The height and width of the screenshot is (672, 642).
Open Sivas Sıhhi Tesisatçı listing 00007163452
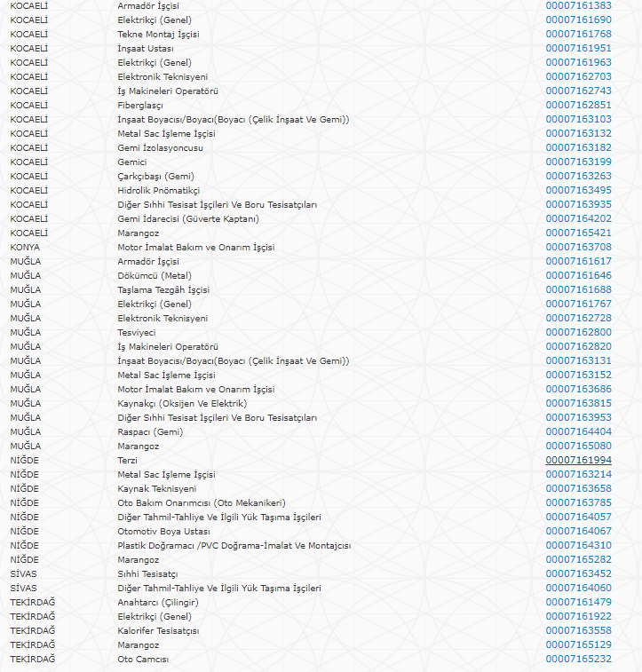click(x=578, y=573)
